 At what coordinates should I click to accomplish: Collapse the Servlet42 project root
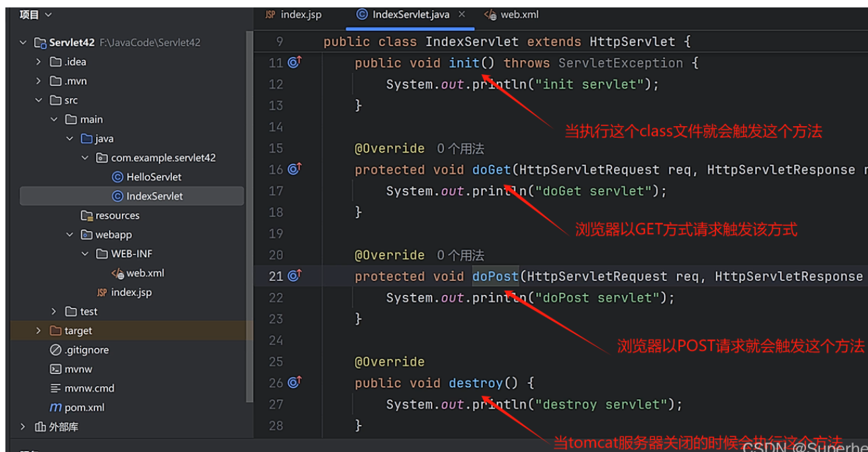pos(24,43)
